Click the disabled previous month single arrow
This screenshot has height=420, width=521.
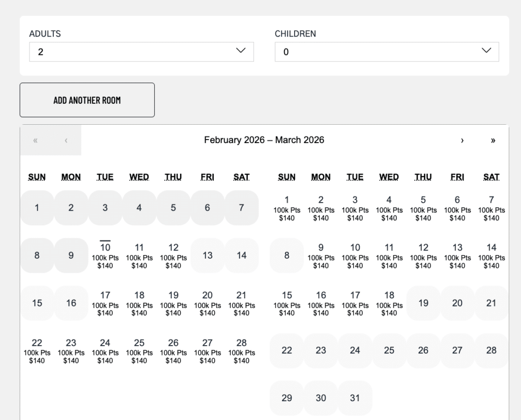click(66, 141)
